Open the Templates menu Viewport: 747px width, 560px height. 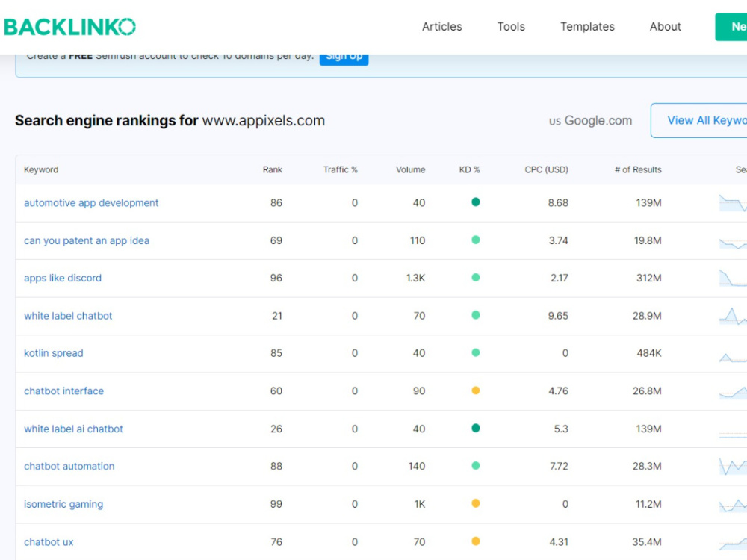(587, 27)
